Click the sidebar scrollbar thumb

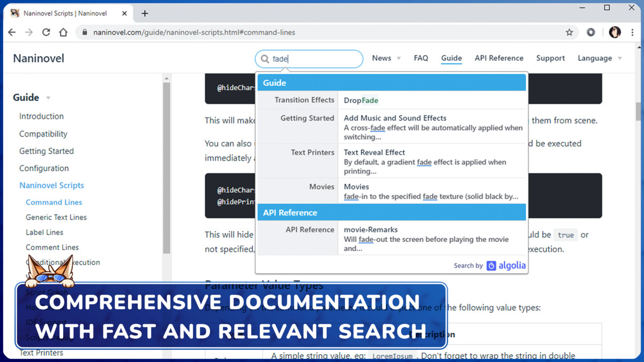(166, 167)
